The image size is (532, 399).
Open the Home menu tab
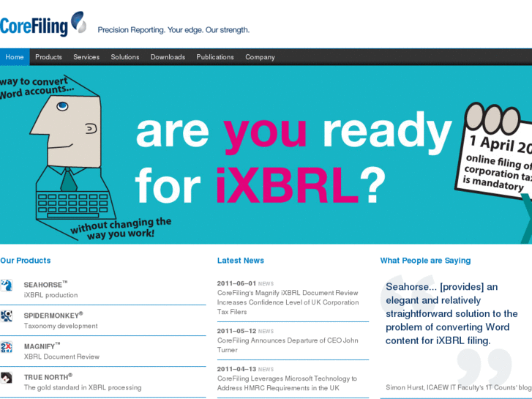pos(15,57)
